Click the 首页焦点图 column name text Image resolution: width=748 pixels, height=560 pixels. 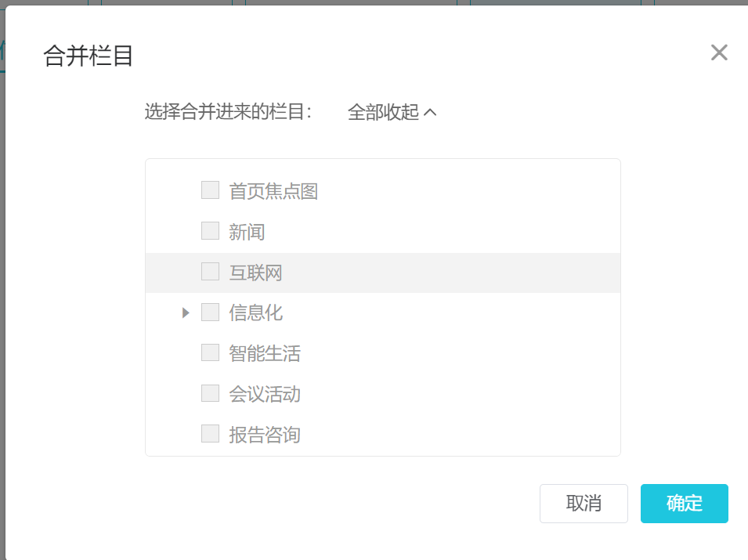(273, 191)
